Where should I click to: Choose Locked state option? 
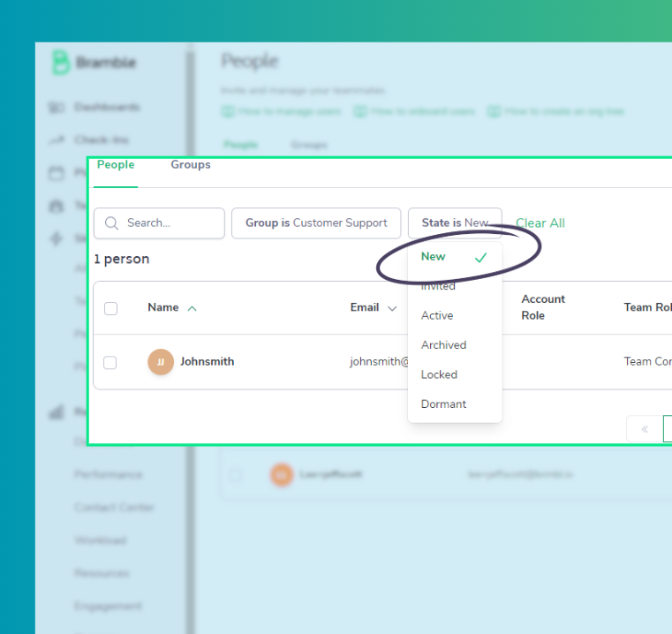click(x=439, y=374)
